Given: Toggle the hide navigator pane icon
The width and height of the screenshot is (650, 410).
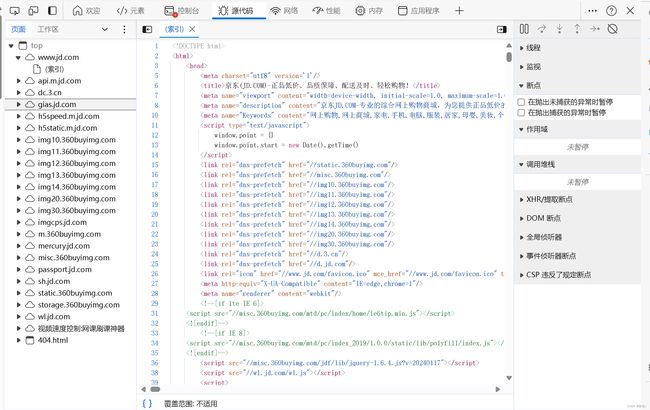Looking at the screenshot, I should pyautogui.click(x=147, y=29).
